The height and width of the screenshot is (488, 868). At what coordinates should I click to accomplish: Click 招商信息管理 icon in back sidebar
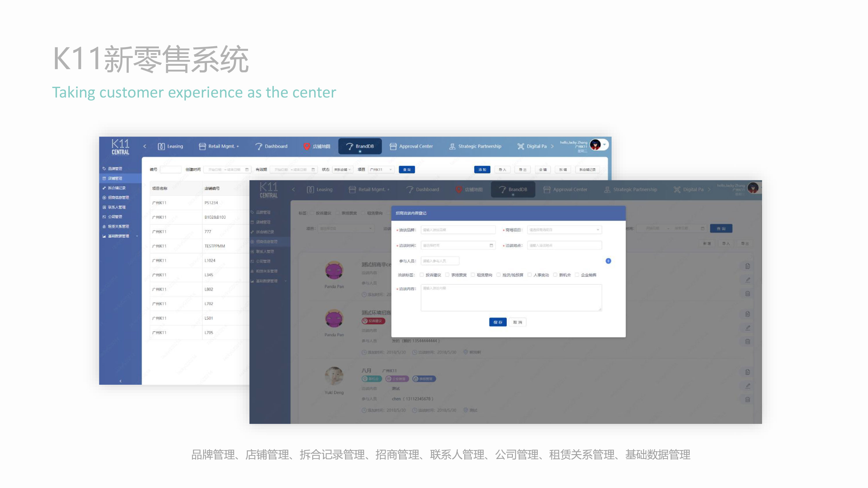pyautogui.click(x=104, y=197)
